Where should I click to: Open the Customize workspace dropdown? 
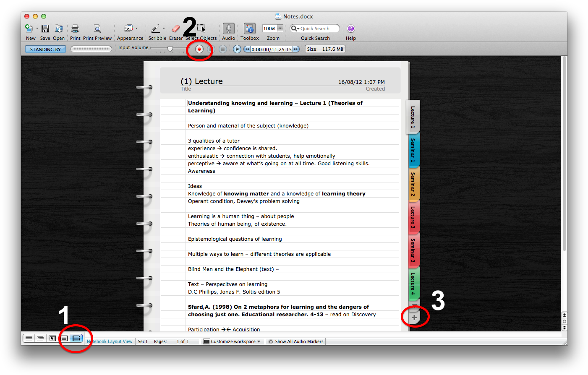[x=232, y=341]
